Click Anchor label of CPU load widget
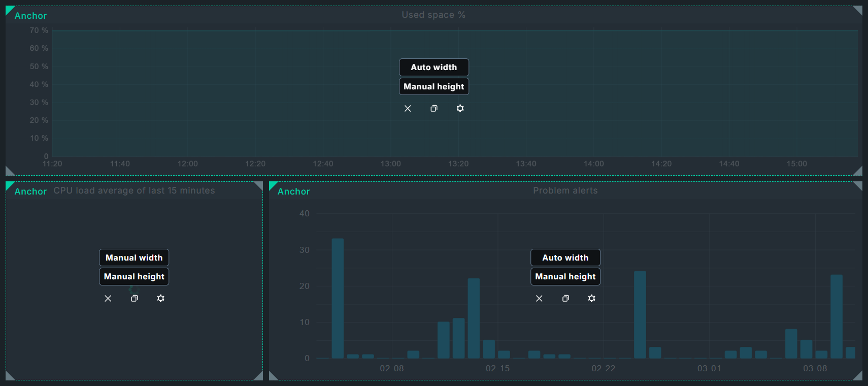Screen dimensions: 868x386 tap(30, 191)
